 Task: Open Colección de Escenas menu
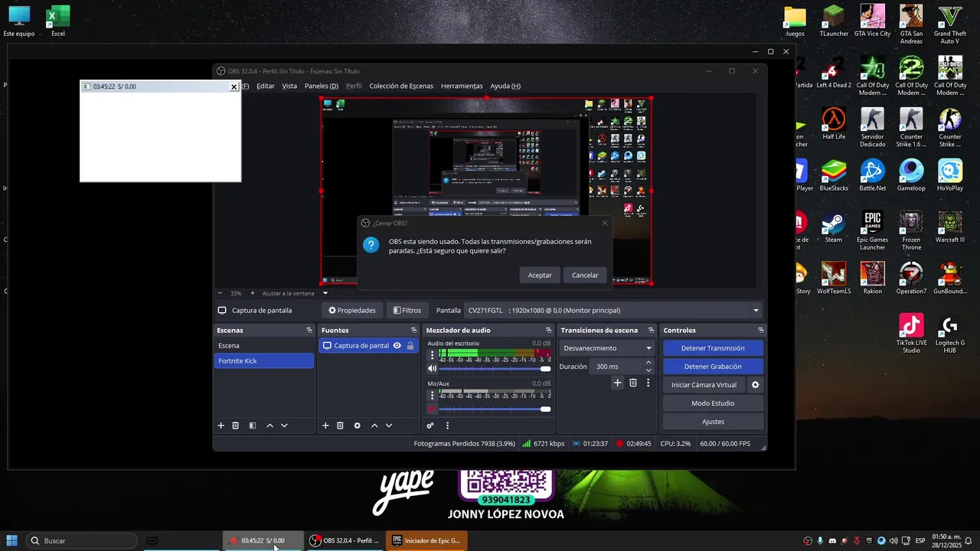coord(401,86)
